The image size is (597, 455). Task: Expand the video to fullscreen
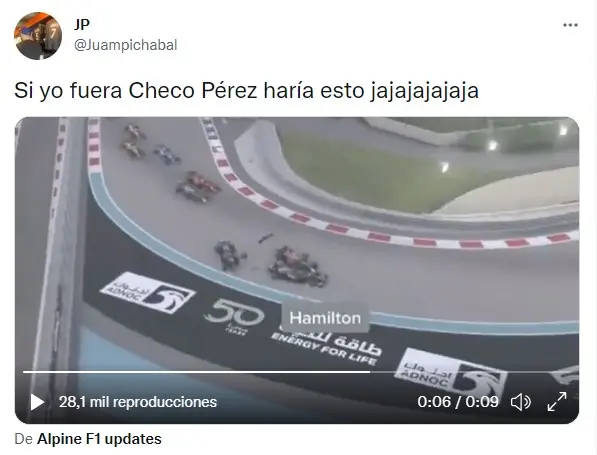coord(557,402)
